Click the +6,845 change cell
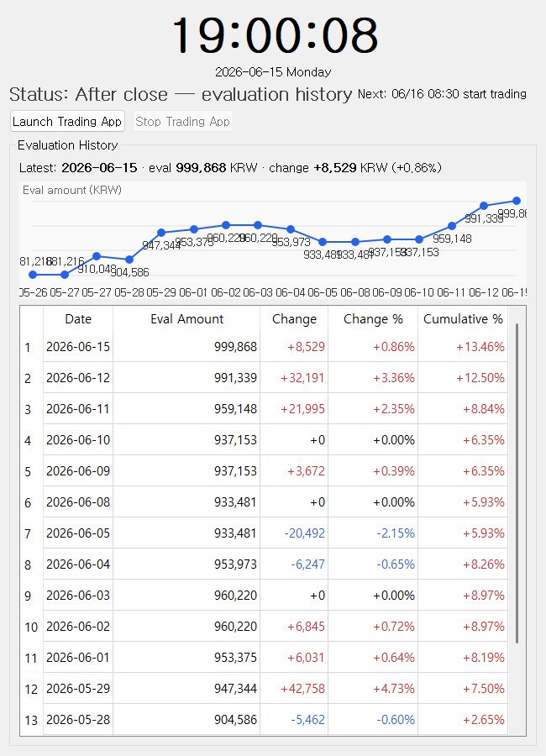 pos(294,627)
